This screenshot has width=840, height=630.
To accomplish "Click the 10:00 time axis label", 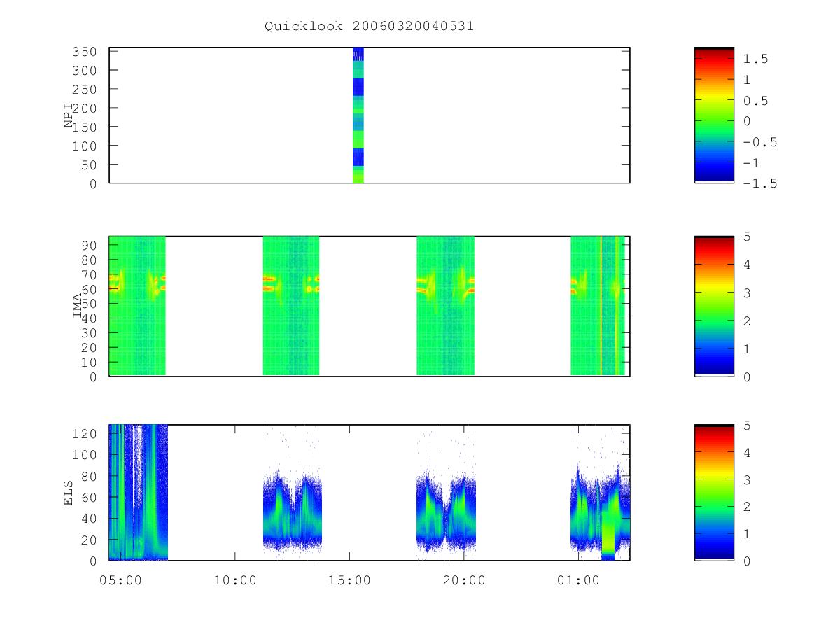I will click(235, 580).
